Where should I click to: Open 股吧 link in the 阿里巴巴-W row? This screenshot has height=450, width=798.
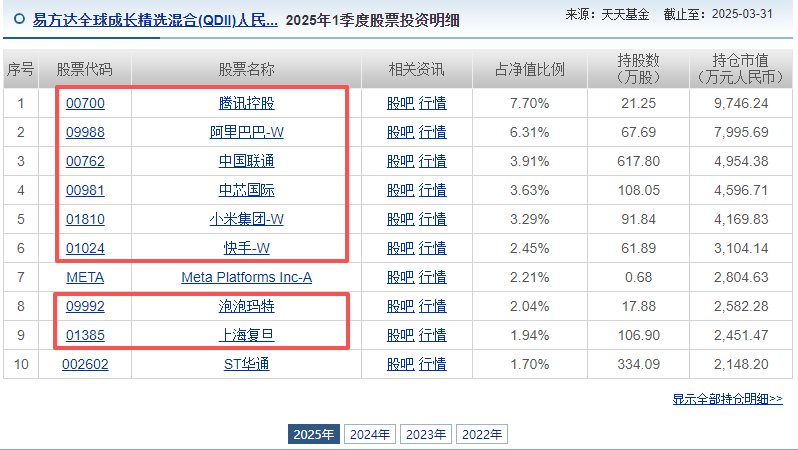coord(401,132)
